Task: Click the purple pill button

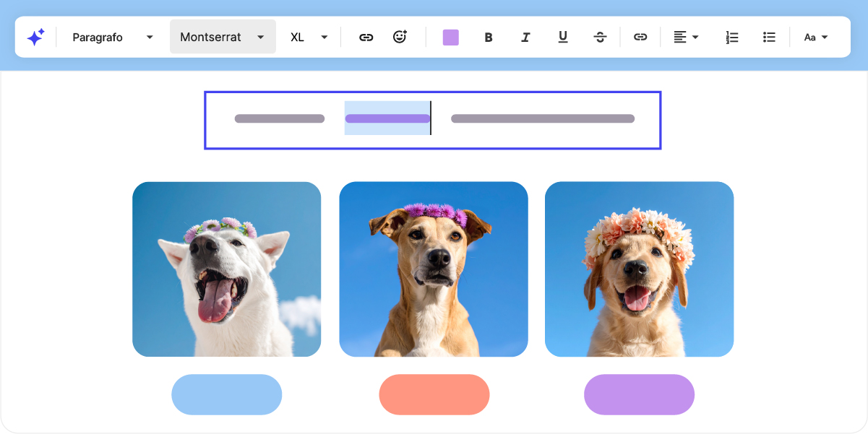Action: (x=640, y=395)
